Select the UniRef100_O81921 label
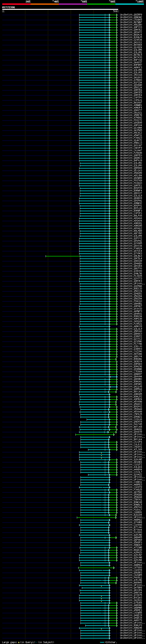The height and width of the screenshot is (644, 146). (131, 113)
